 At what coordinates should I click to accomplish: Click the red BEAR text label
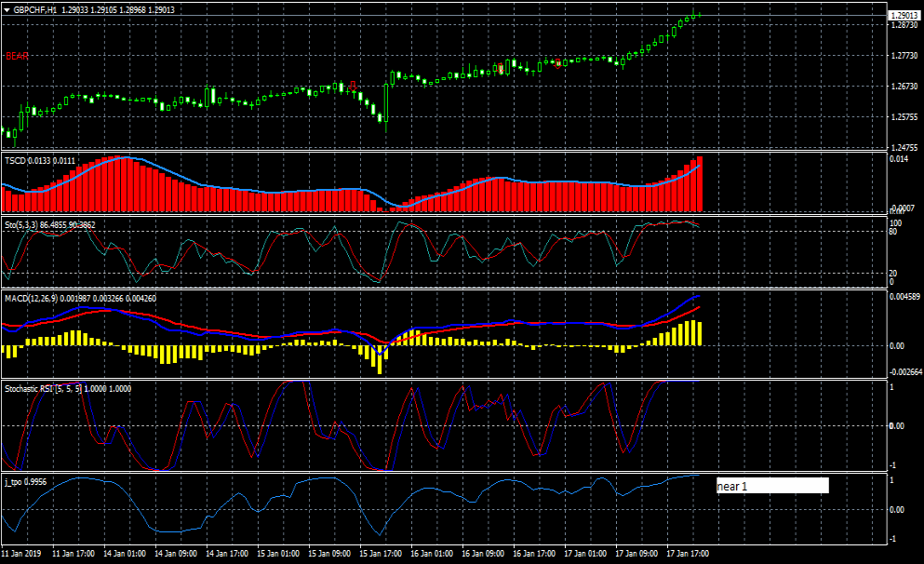[17, 56]
